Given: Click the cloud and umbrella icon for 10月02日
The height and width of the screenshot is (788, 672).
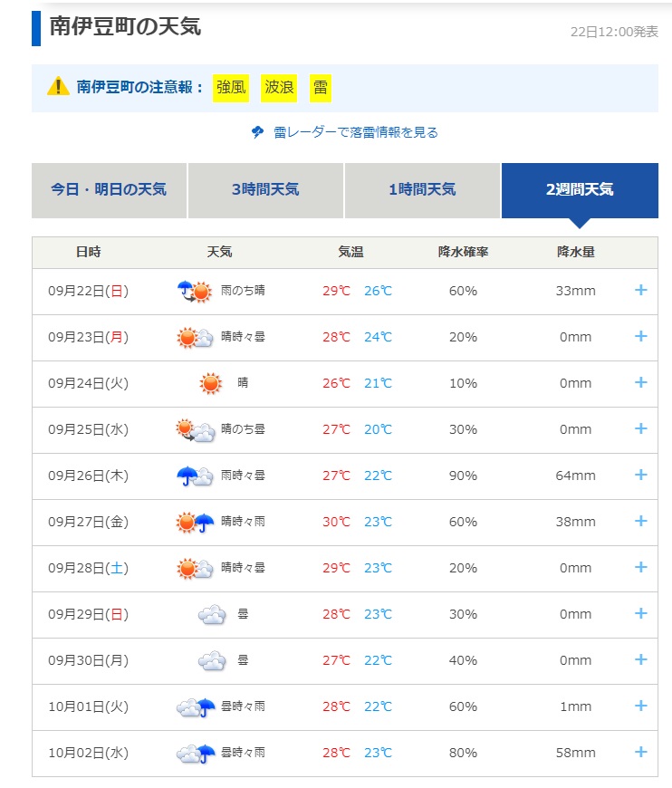Looking at the screenshot, I should (x=195, y=753).
